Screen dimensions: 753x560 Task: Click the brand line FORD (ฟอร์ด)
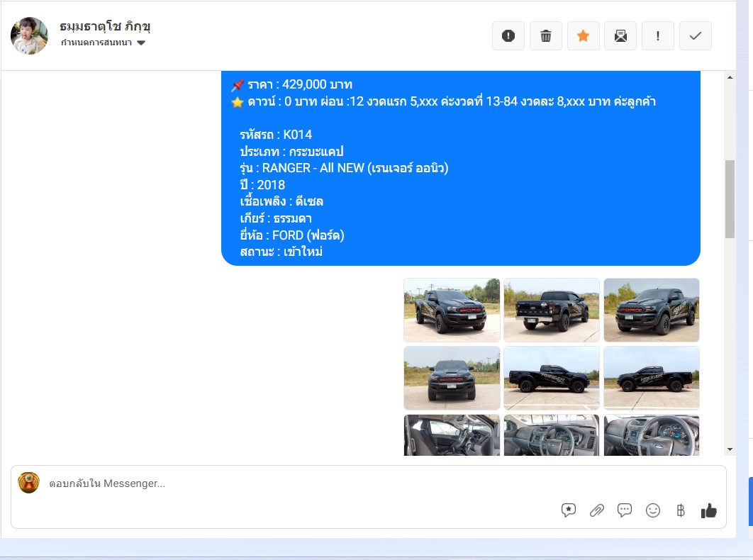(292, 235)
